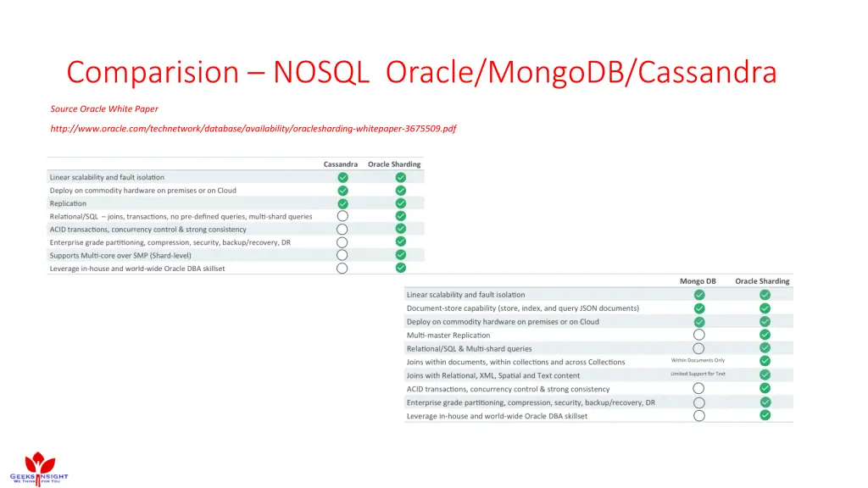Click the Geeks Insight logo
This screenshot has height=488, width=868.
click(x=39, y=469)
